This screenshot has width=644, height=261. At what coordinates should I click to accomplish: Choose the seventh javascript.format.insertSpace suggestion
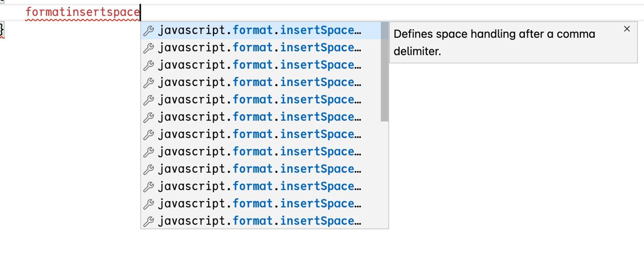coord(261,135)
